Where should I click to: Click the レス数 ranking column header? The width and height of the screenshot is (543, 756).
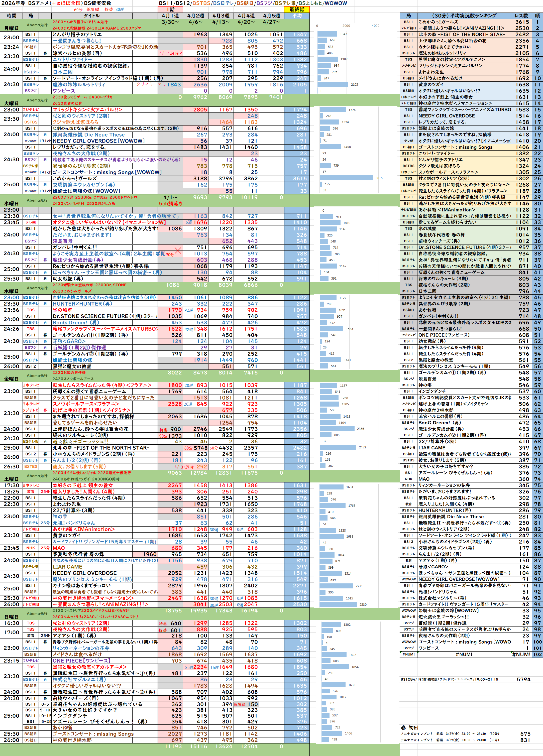click(x=521, y=16)
